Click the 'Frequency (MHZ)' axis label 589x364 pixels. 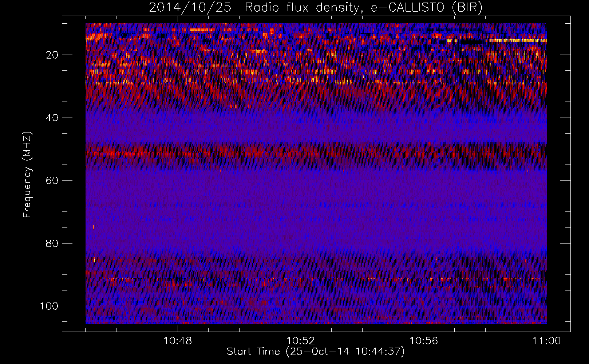click(x=27, y=175)
